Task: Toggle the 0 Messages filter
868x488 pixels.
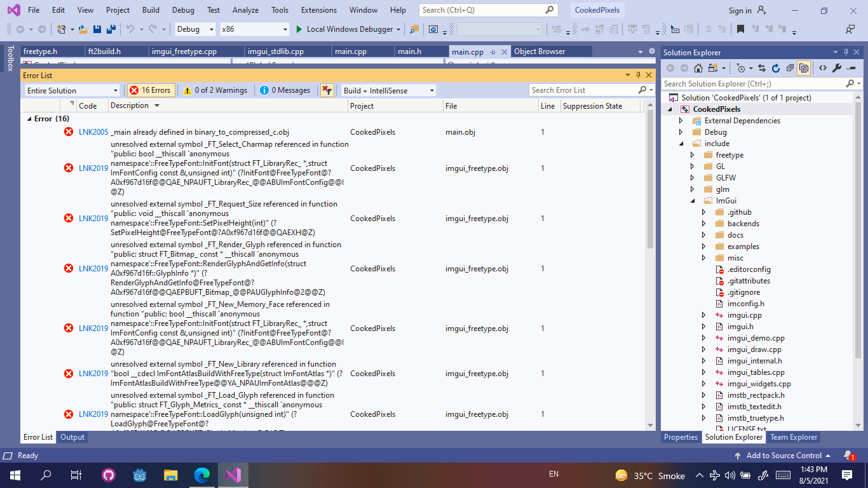Action: 285,90
